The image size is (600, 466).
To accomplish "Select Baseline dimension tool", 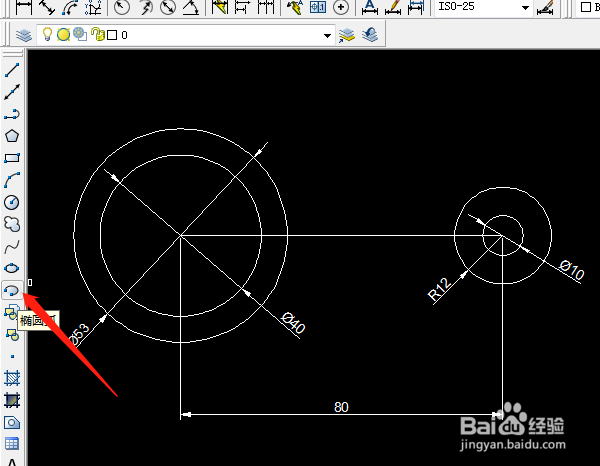I will [243, 7].
